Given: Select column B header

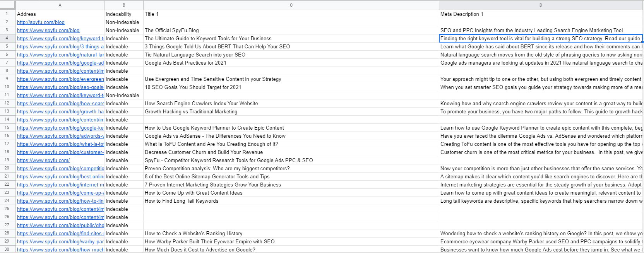Looking at the screenshot, I should (x=124, y=5).
